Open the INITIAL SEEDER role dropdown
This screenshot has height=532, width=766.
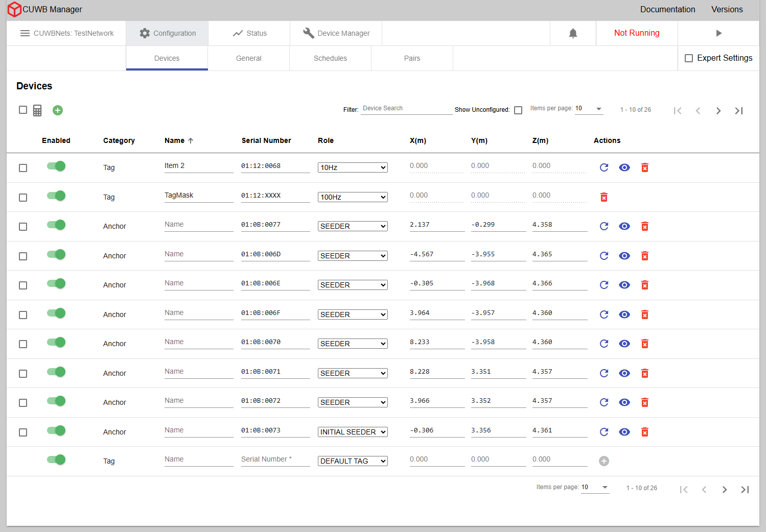pos(353,432)
